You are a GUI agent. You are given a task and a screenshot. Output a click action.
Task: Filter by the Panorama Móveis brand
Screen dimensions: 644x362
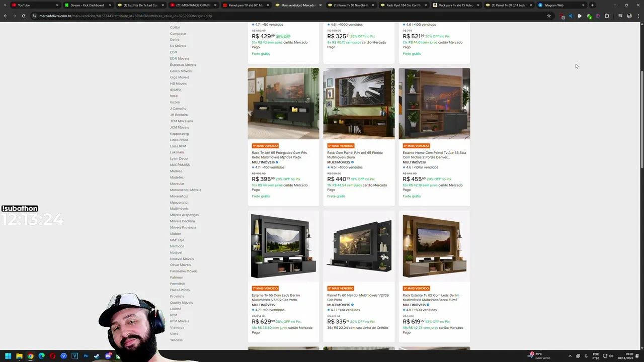184,271
